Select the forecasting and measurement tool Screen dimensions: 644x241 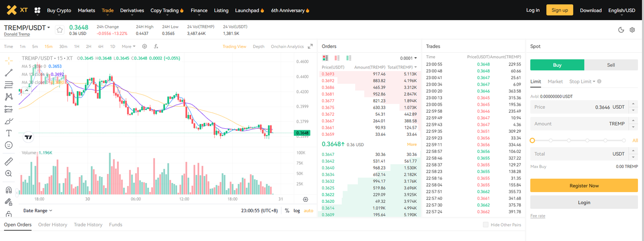point(9,109)
